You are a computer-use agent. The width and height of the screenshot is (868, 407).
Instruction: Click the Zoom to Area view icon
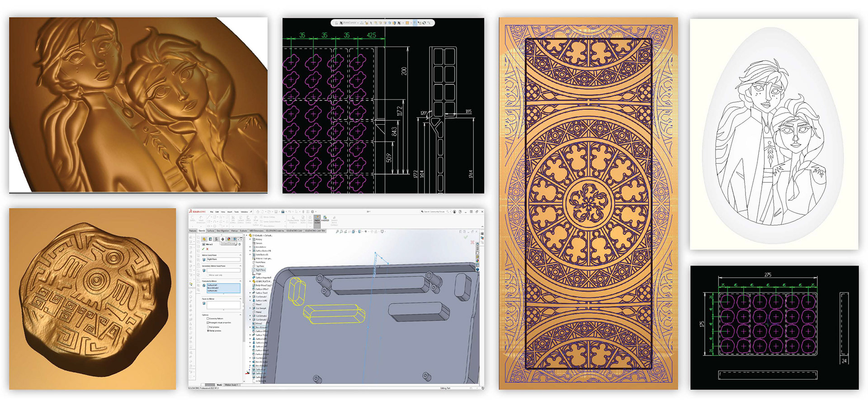(x=341, y=232)
